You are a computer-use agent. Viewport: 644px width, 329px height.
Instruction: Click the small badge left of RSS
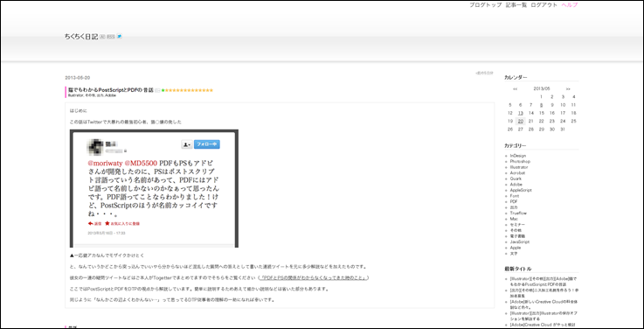[103, 37]
